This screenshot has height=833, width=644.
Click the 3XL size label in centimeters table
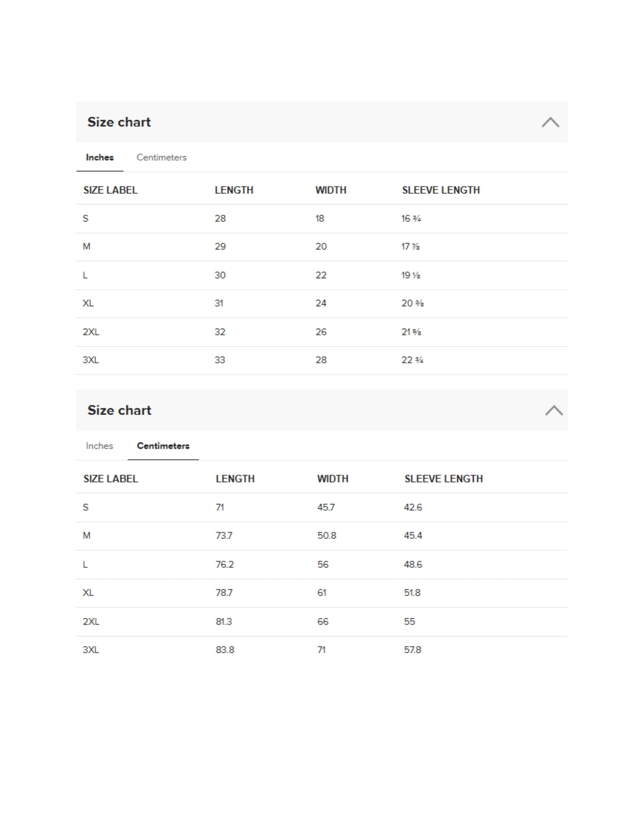(x=91, y=649)
